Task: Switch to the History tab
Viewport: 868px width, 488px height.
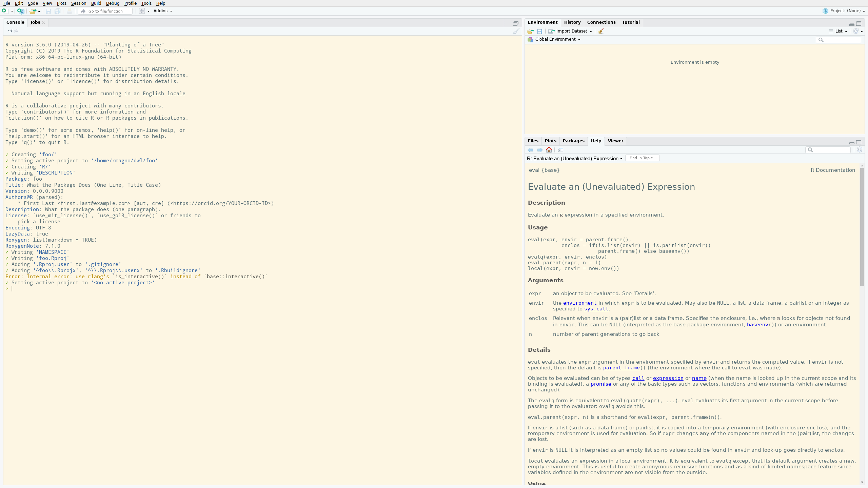Action: click(572, 22)
